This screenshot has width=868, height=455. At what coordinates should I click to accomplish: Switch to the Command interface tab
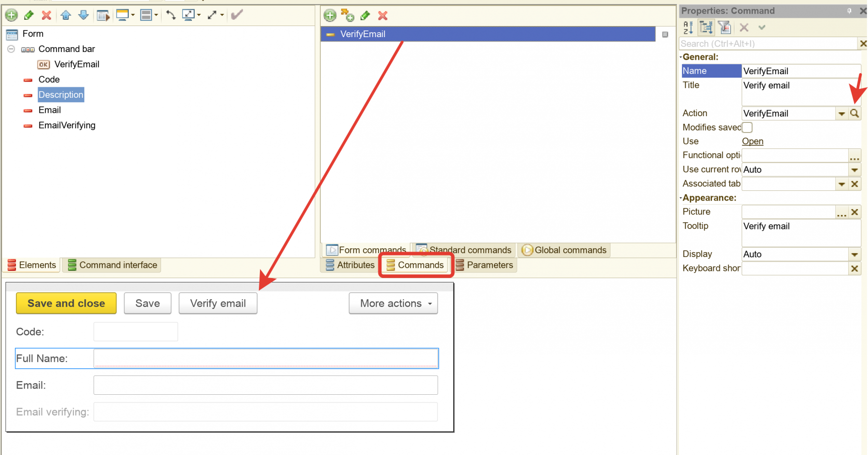tap(112, 265)
